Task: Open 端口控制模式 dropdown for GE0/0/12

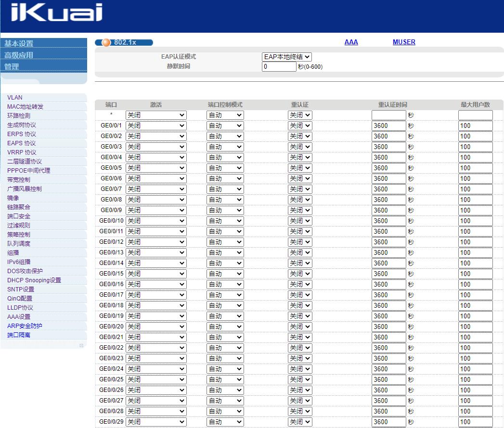Action: coord(225,242)
